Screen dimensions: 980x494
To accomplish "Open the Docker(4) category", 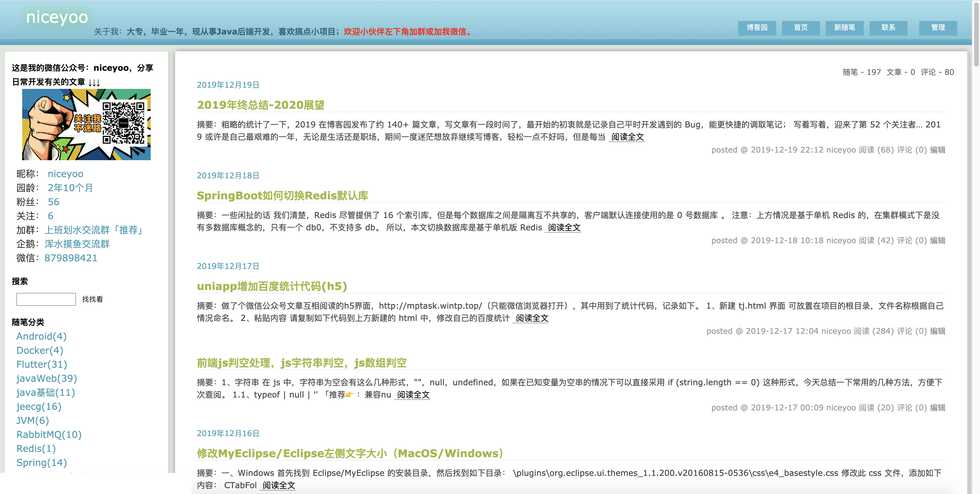I will tap(39, 350).
